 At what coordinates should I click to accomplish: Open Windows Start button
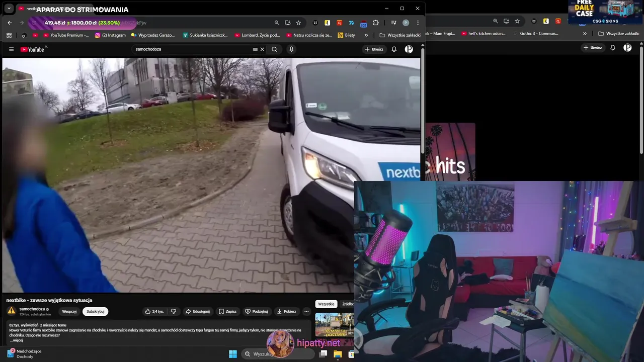click(x=233, y=354)
